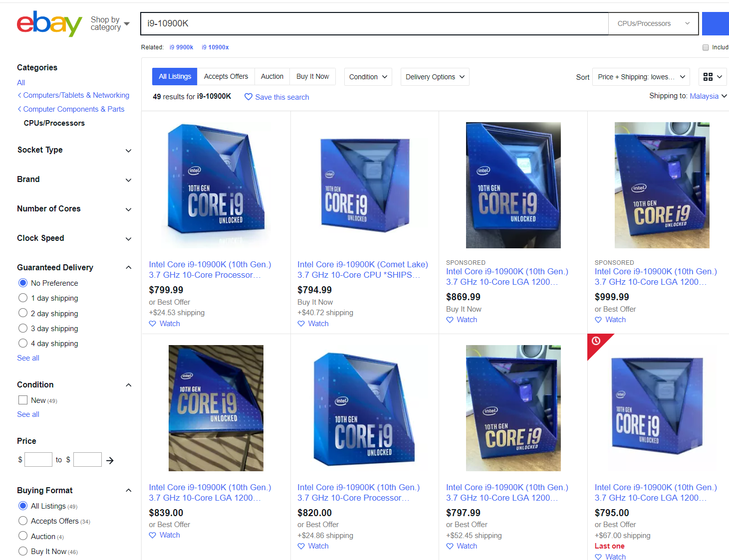Image resolution: width=729 pixels, height=560 pixels.
Task: Open the Delivery Options dropdown
Action: point(435,77)
